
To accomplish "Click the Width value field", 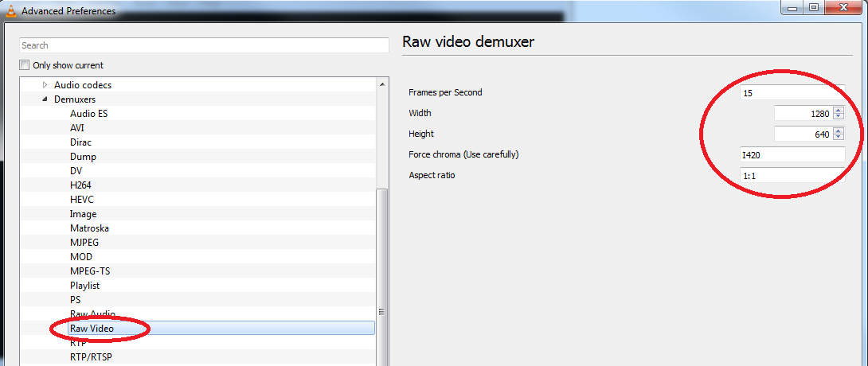I will (x=803, y=114).
